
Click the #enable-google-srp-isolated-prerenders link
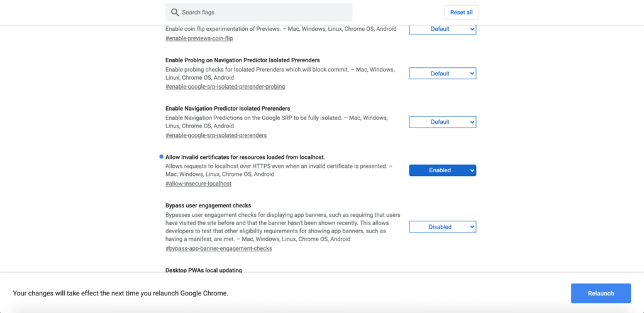point(216,135)
